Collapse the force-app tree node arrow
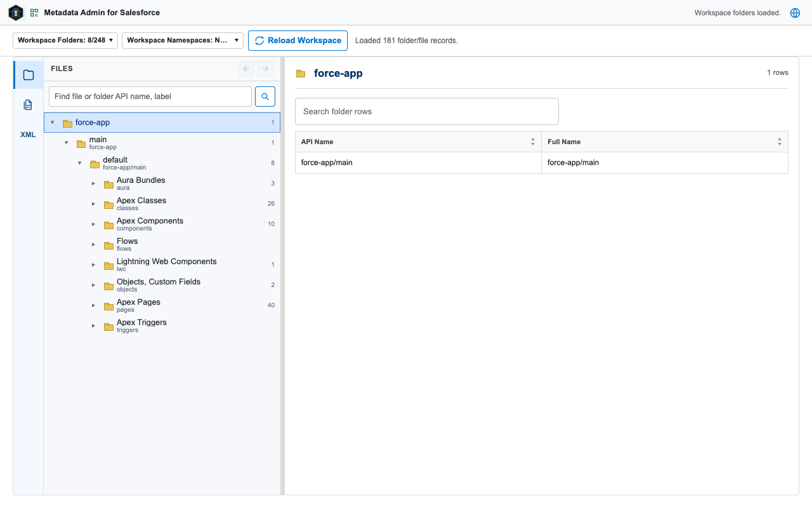The image size is (812, 508). point(53,123)
